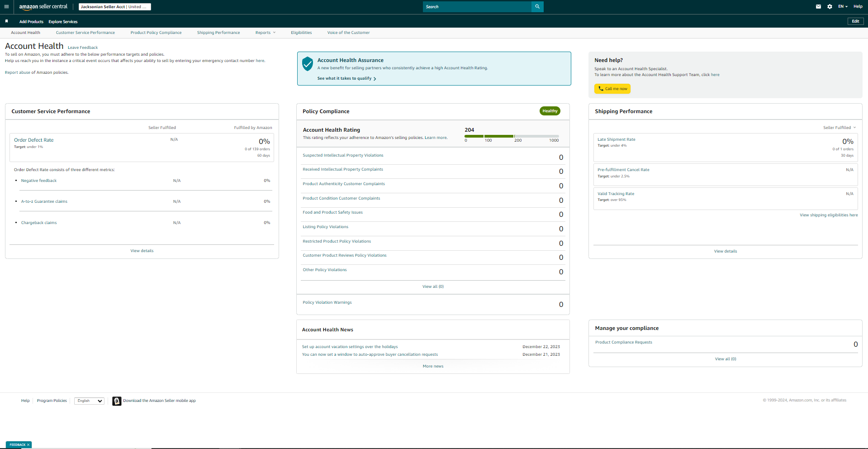
Task: Open the Product Policy Compliance tab
Action: click(156, 33)
